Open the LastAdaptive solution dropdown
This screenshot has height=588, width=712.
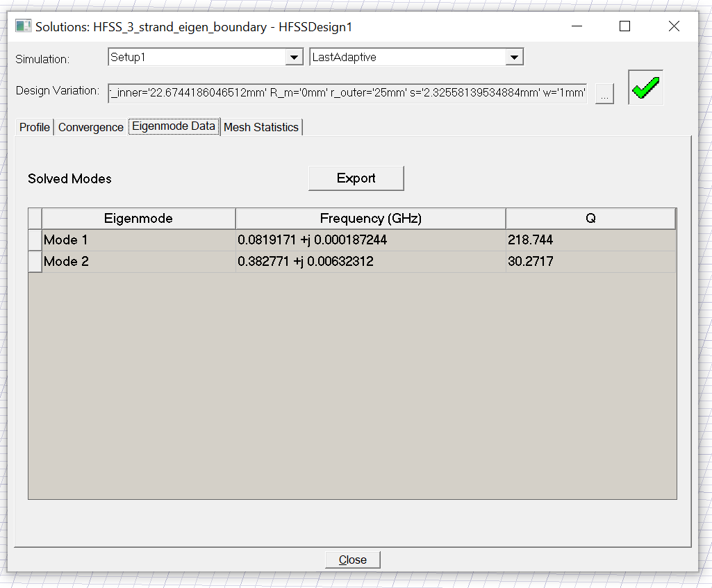click(515, 57)
